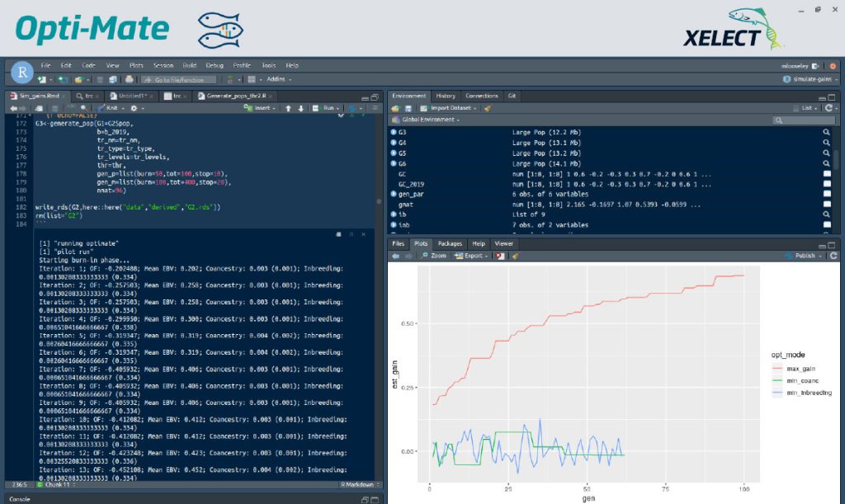This screenshot has width=845, height=504.
Task: Click the Go to file/function field
Action: (179, 80)
